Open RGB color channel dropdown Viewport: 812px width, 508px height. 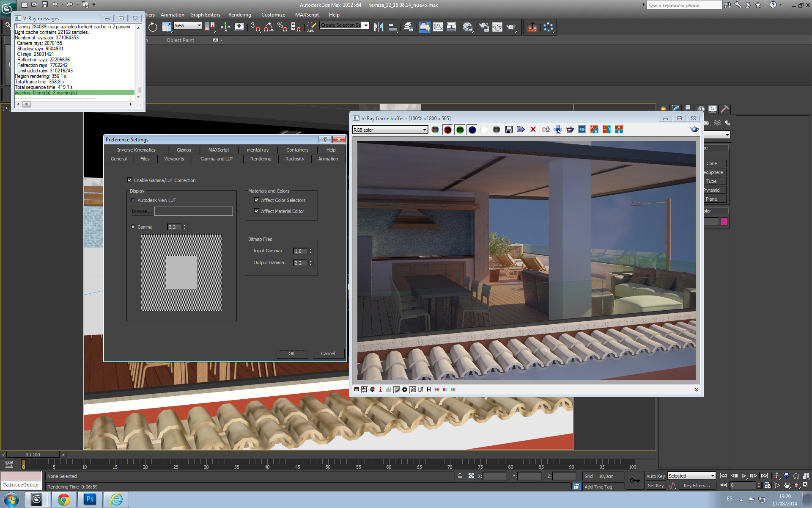[425, 130]
